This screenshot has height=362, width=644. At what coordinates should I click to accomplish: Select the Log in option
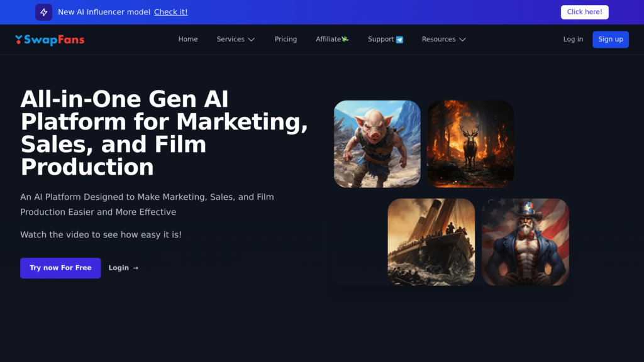(573, 39)
